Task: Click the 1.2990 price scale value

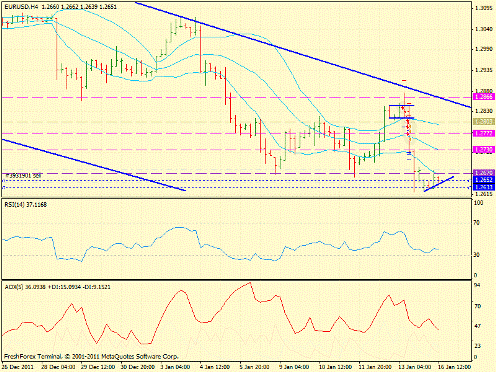Action: [x=484, y=49]
